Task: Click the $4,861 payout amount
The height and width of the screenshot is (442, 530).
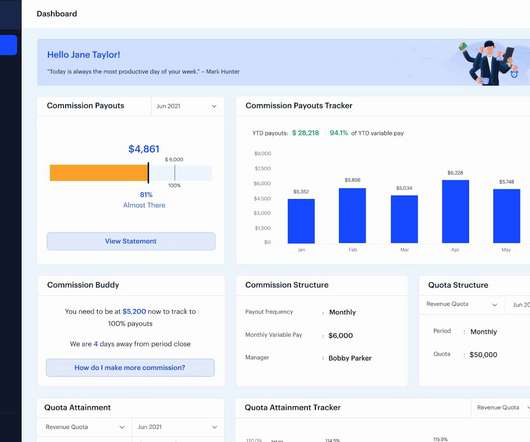Action: 144,149
